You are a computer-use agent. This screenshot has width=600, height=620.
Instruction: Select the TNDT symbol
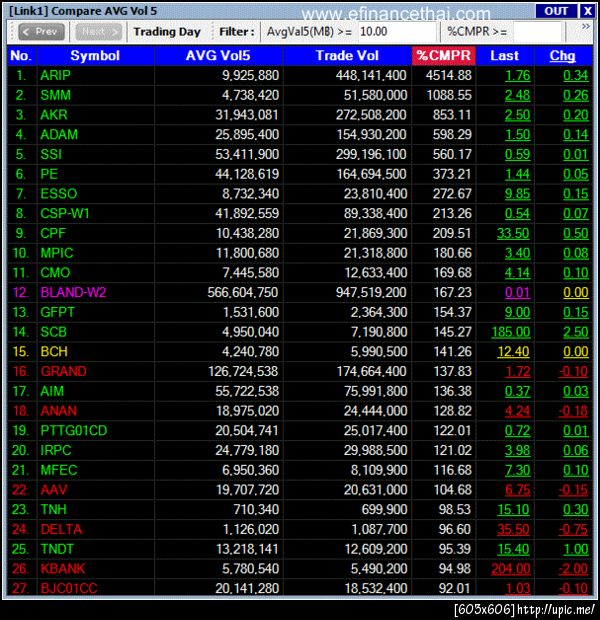(57, 549)
